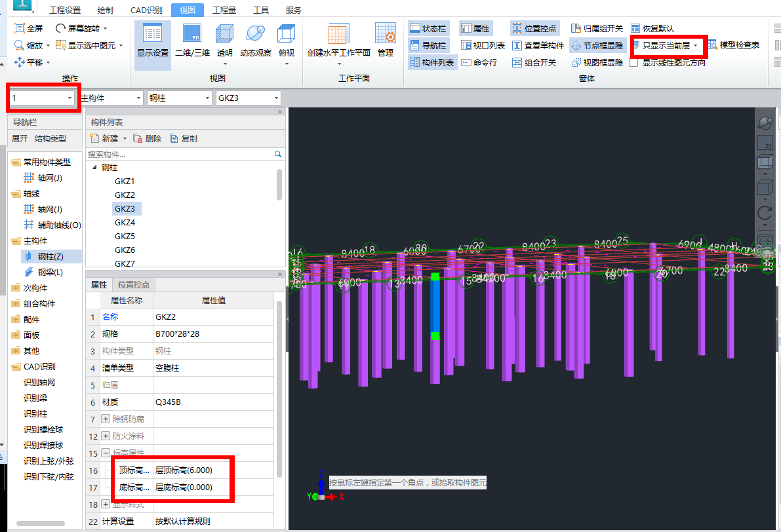Screen dimensions: 781x532
Task: Click the search magnifier in component list
Action: (x=278, y=154)
